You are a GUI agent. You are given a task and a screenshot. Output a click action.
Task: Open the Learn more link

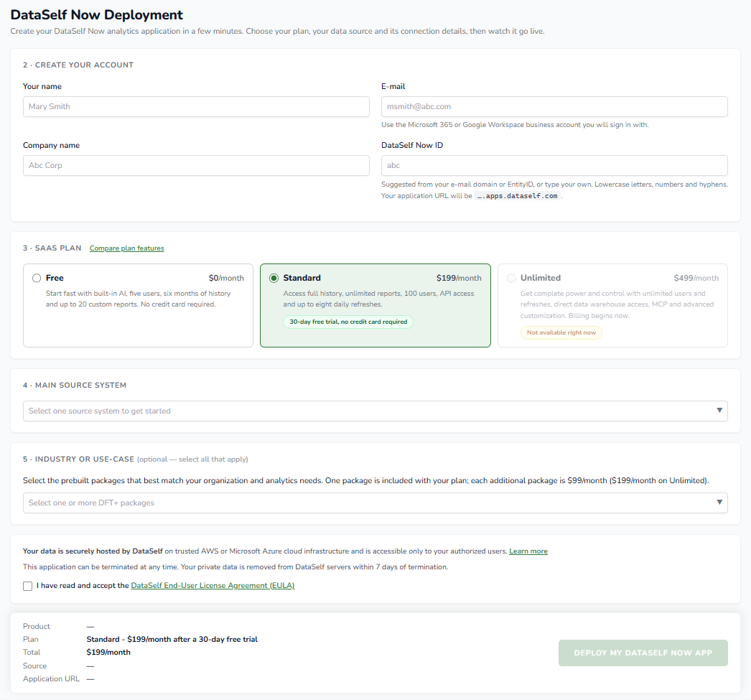pos(528,551)
